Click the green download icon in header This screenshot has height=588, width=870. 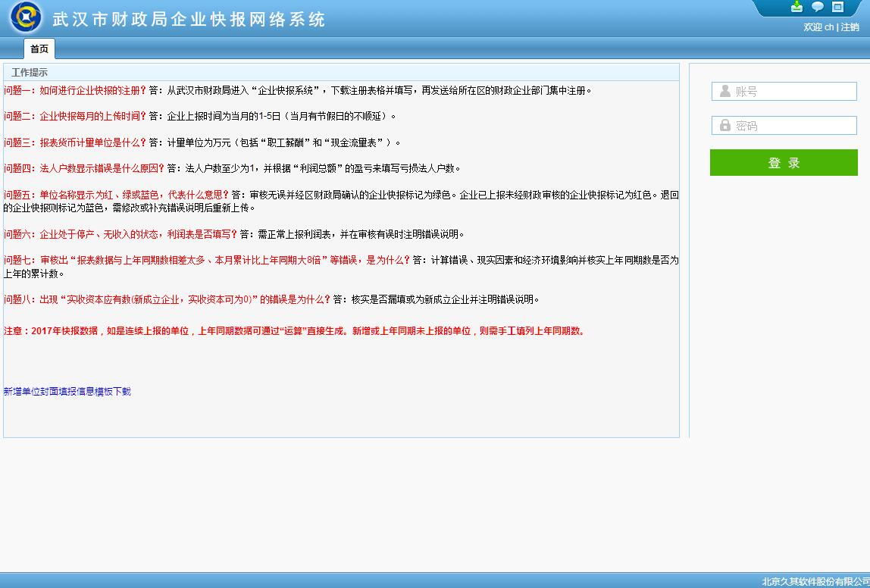796,7
